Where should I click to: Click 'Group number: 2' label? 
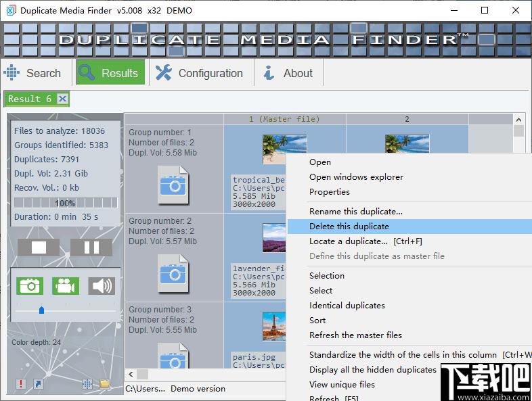pyautogui.click(x=160, y=221)
